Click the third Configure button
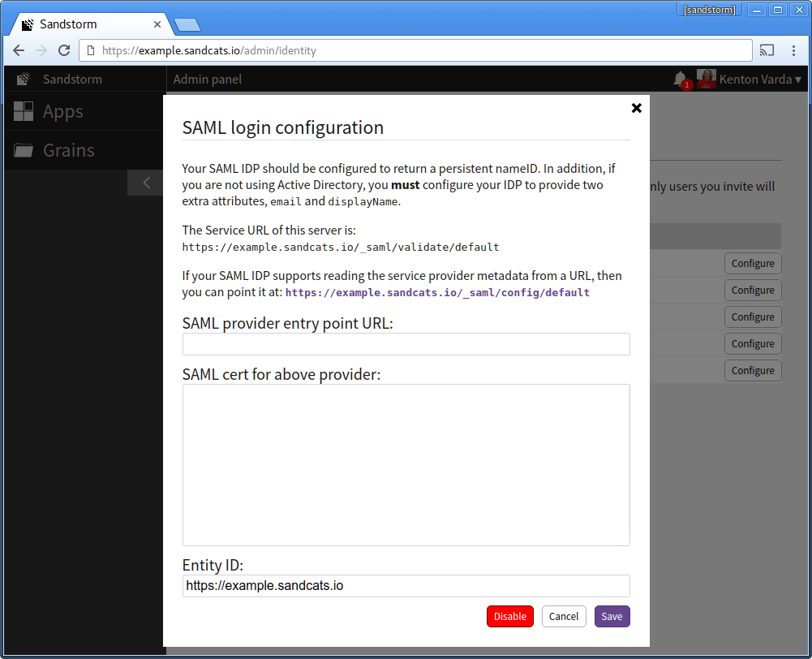The image size is (812, 659). tap(753, 317)
